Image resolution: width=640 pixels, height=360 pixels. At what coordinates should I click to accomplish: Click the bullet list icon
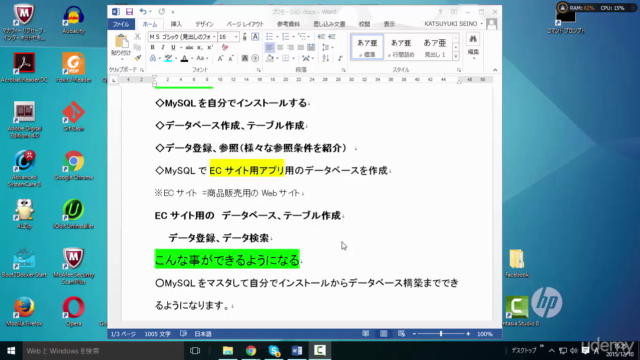point(269,37)
